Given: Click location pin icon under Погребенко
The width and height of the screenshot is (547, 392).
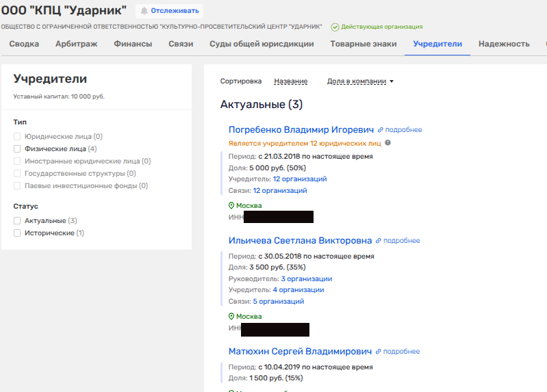Looking at the screenshot, I should tap(231, 205).
